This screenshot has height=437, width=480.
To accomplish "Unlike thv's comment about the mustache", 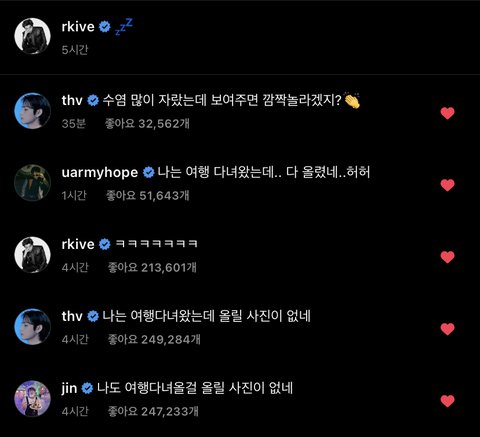I will coord(447,113).
